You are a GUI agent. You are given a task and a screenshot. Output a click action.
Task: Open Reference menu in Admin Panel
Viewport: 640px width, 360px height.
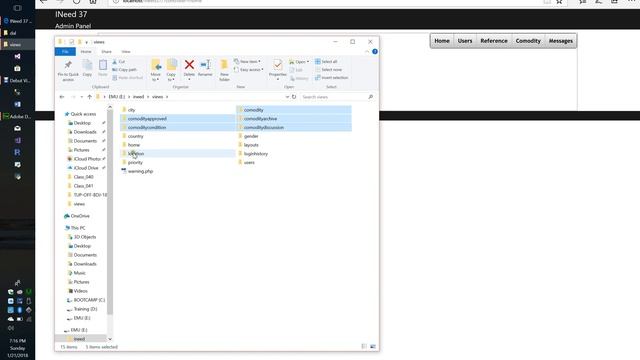[x=494, y=41]
